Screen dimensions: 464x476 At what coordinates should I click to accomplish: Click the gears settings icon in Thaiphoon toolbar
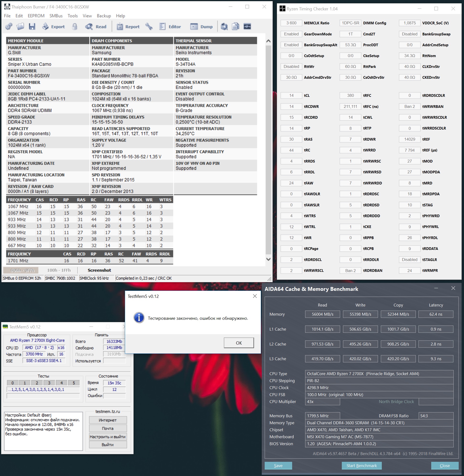[9, 26]
